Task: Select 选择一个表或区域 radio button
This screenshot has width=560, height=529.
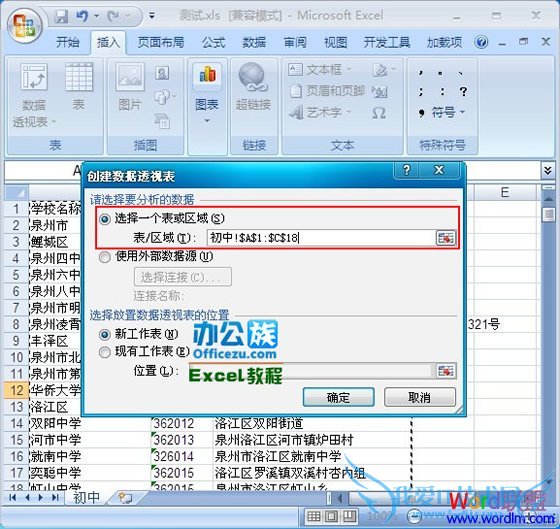Action: (105, 219)
